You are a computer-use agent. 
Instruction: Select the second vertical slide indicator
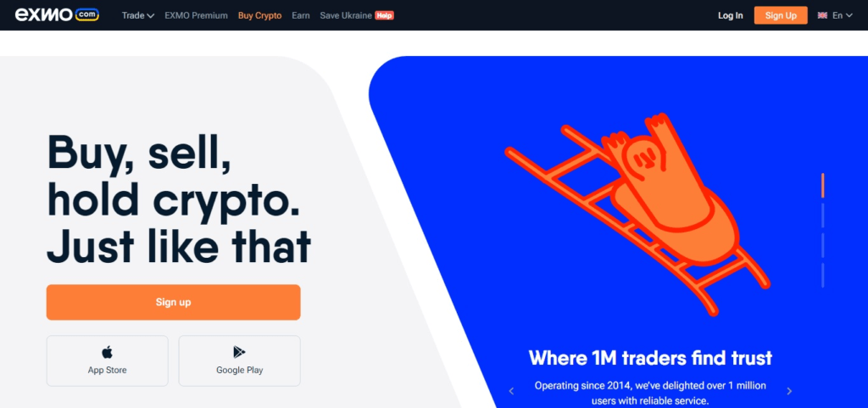pyautogui.click(x=822, y=215)
